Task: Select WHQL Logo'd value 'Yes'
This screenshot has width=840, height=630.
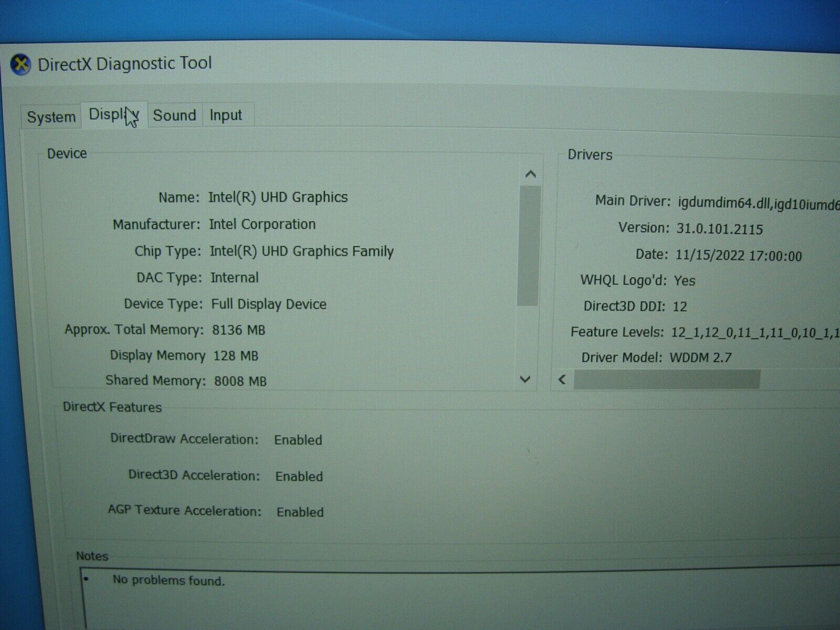Action: pos(685,280)
